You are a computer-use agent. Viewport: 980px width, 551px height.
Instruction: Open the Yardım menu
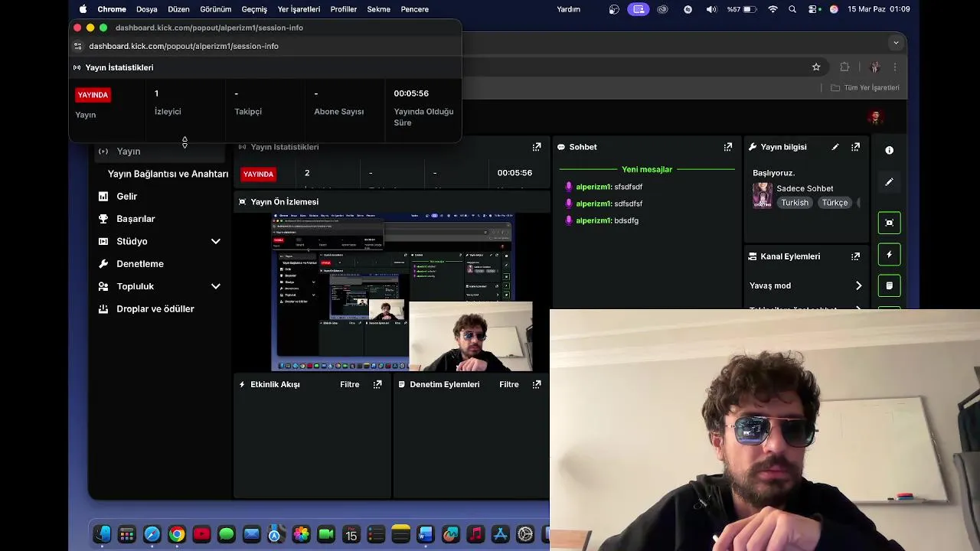(x=569, y=9)
